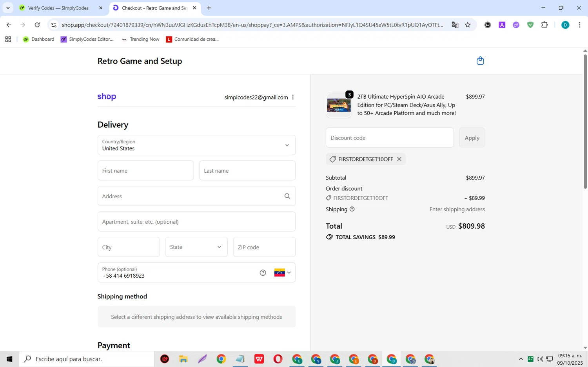Go back to the previous page

point(9,25)
